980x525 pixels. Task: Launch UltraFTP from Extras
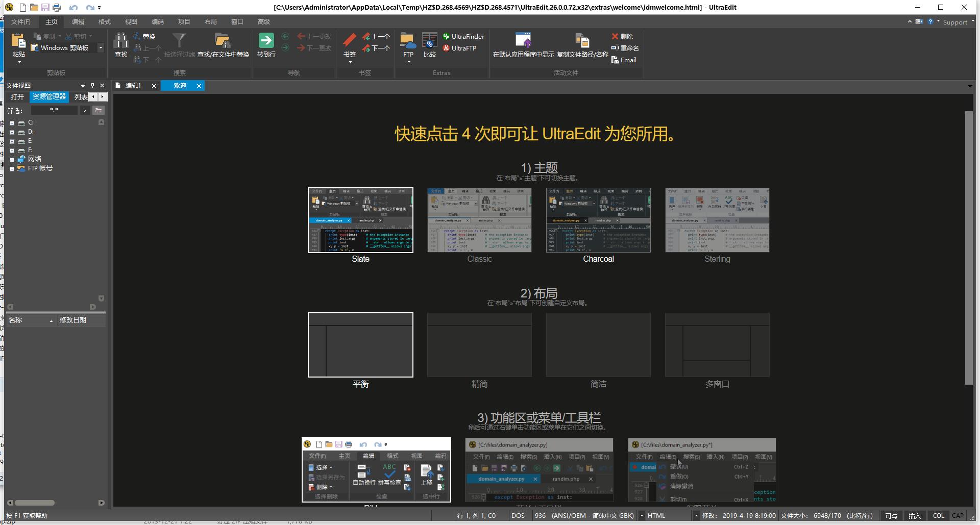(459, 48)
